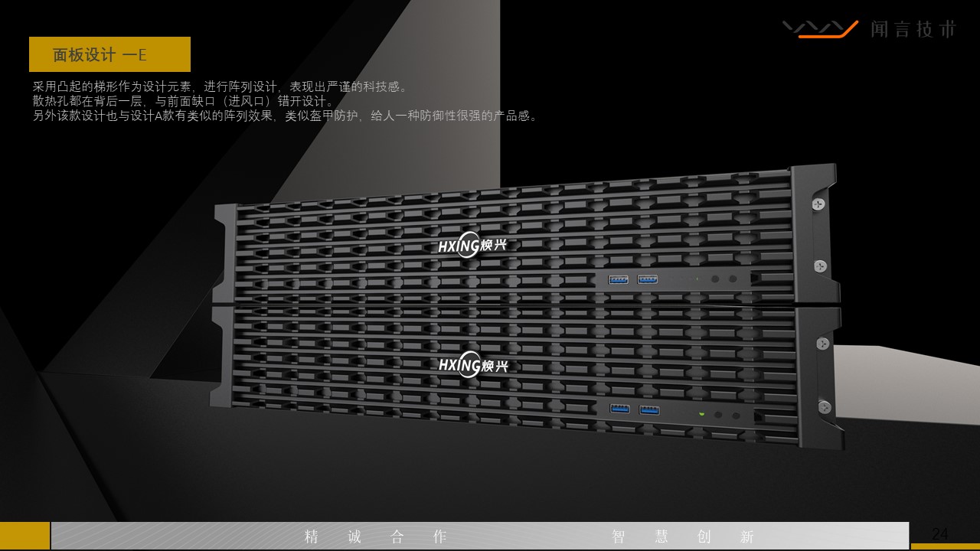Screen dimensions: 980x551
Task: Click the right USB port on bottom server
Action: 649,411
